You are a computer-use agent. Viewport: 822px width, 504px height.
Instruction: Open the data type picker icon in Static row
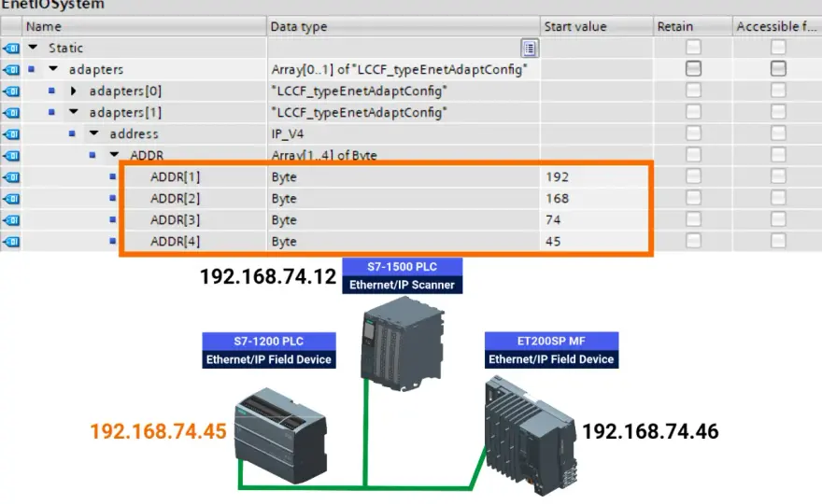(x=530, y=49)
